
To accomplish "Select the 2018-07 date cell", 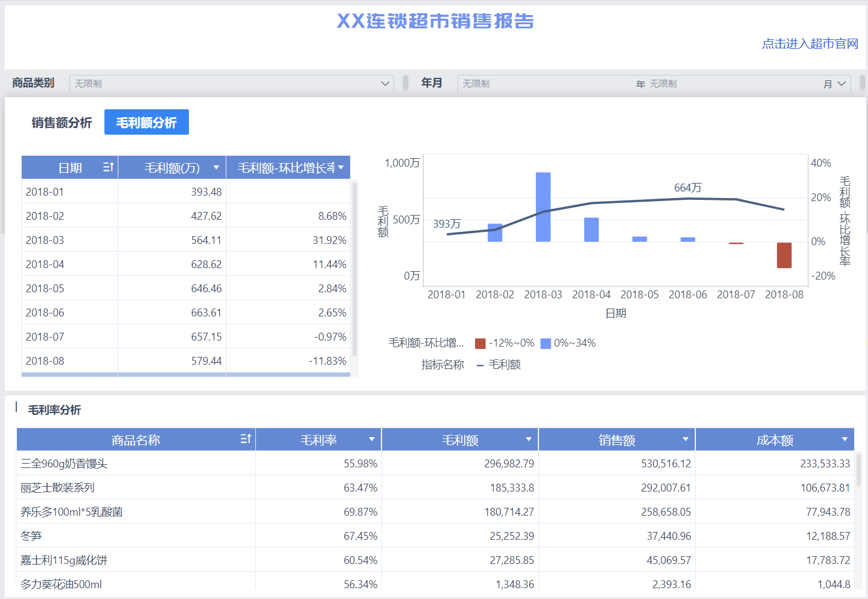I will 69,336.
